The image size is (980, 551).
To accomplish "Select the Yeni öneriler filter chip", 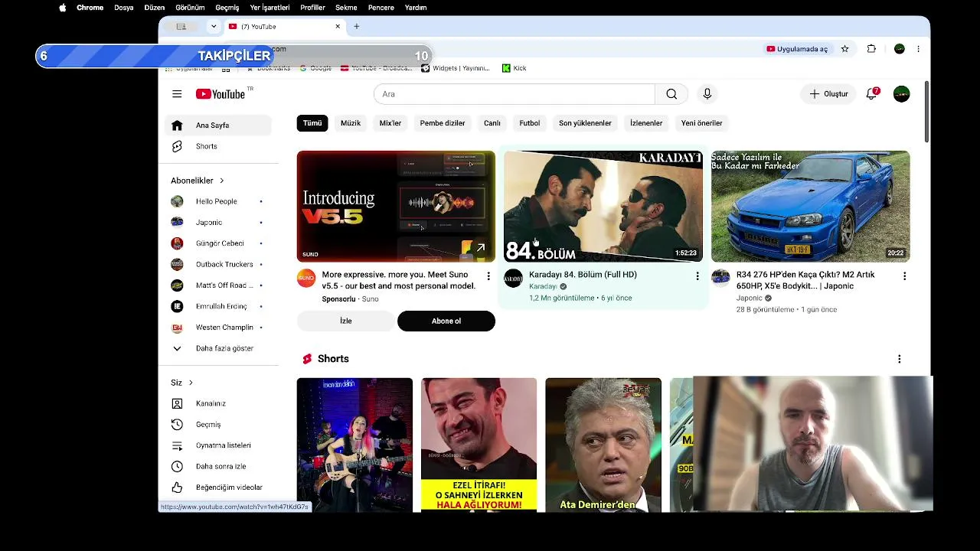I will [x=702, y=123].
